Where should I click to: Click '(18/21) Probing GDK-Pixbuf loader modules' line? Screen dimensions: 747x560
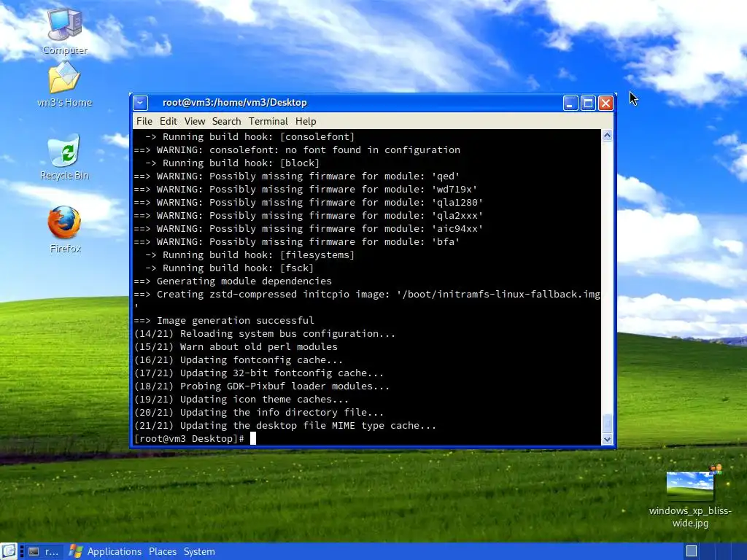tap(262, 386)
